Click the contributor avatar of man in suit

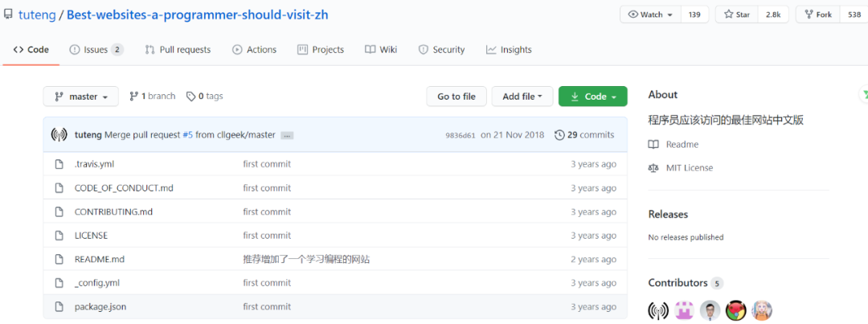(710, 310)
